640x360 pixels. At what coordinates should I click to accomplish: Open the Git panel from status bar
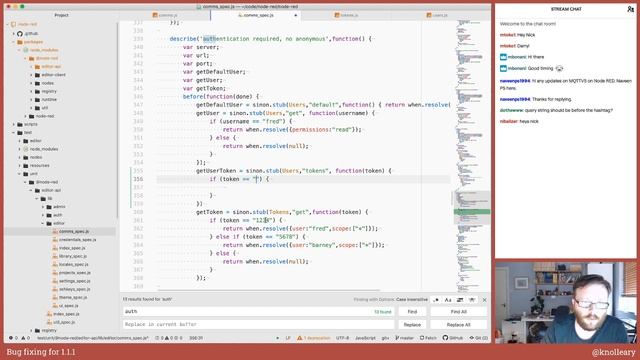tap(478, 338)
